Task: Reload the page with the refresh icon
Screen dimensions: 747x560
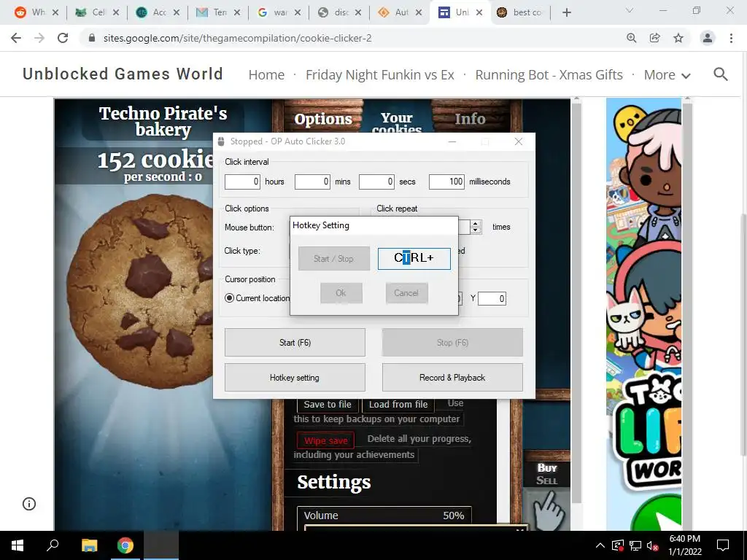Action: 63,38
